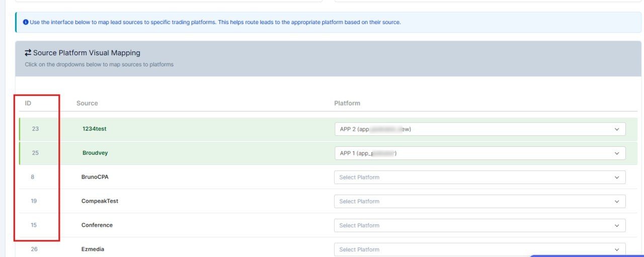Click the BrunoCPA source row label
This screenshot has width=644, height=257.
pos(95,177)
